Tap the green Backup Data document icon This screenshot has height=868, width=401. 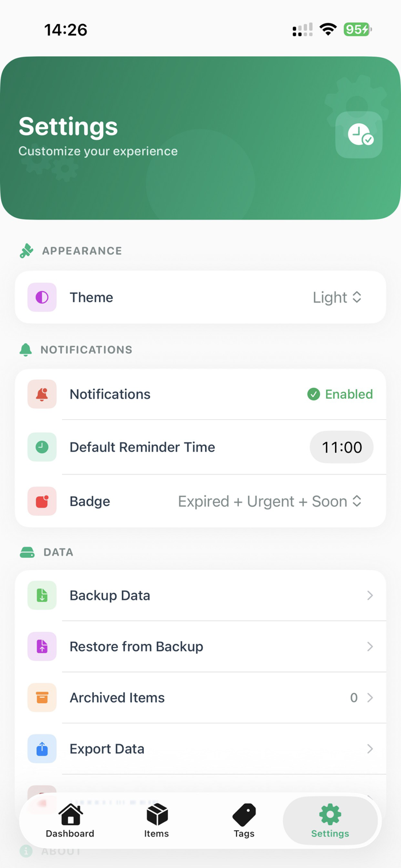[42, 595]
